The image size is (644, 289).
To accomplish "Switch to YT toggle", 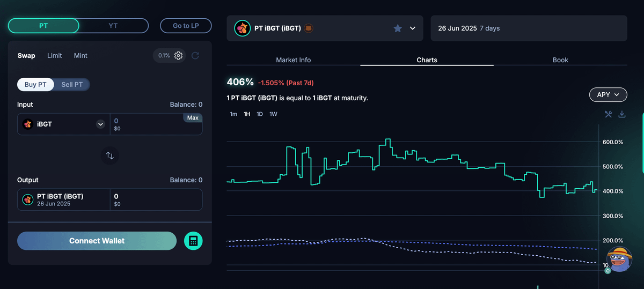I will 113,26.
